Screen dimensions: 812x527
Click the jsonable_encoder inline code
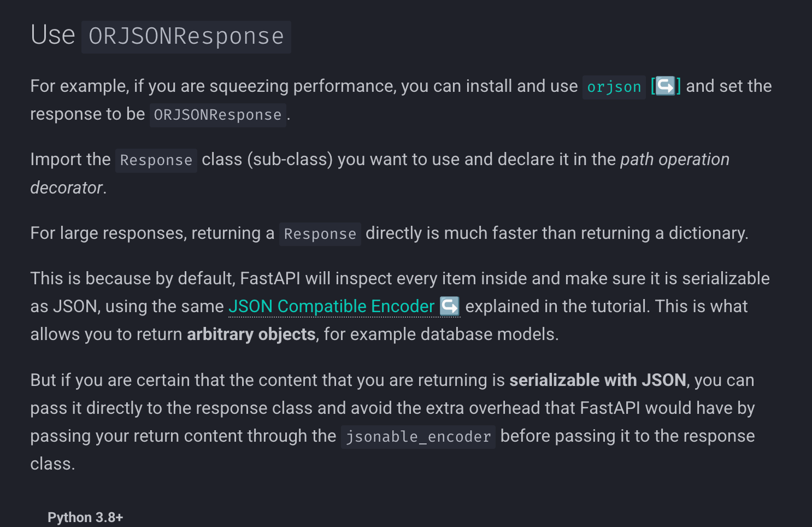click(418, 437)
